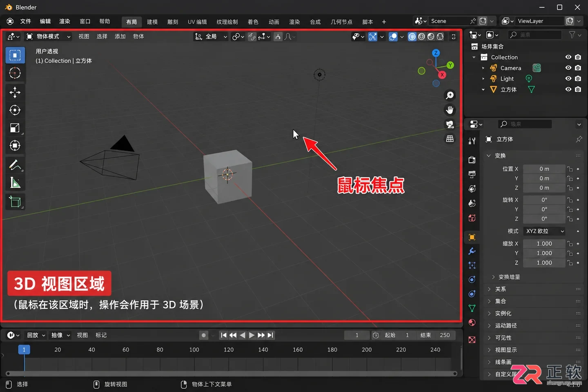
Task: Open the 物体模式 mode dropdown
Action: click(x=48, y=36)
